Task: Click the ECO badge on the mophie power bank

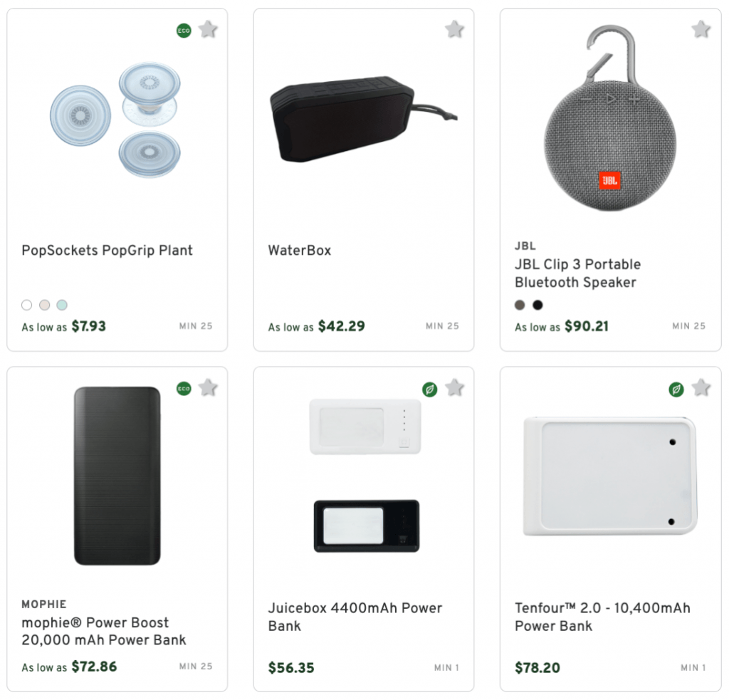Action: [x=183, y=388]
